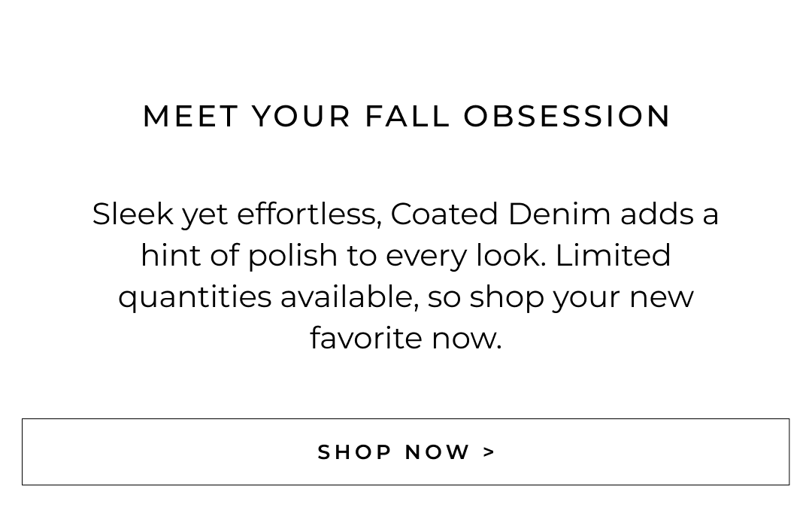This screenshot has width=812, height=520.
Task: Click the arrow symbol after SHOP NOW
Action: [489, 452]
